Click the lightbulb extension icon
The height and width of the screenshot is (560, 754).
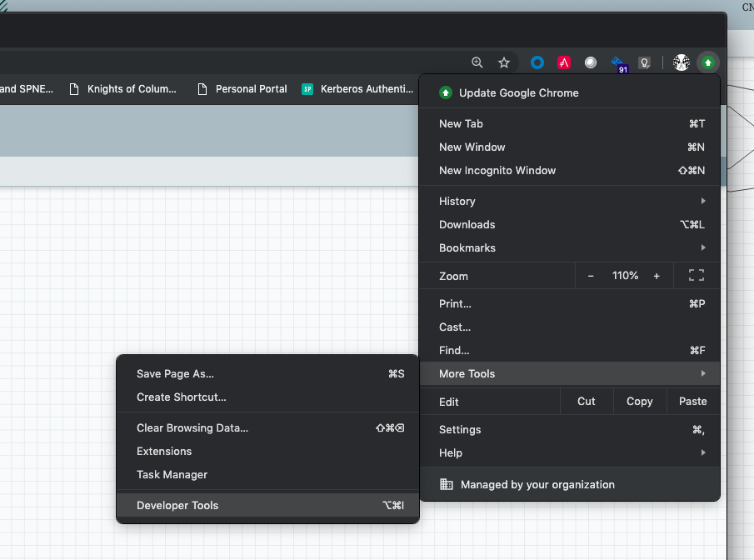pyautogui.click(x=644, y=62)
